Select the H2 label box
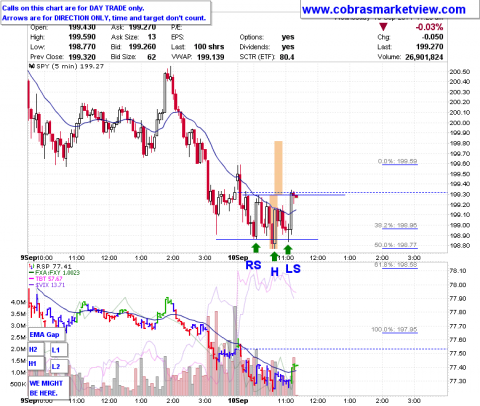 coord(36,350)
